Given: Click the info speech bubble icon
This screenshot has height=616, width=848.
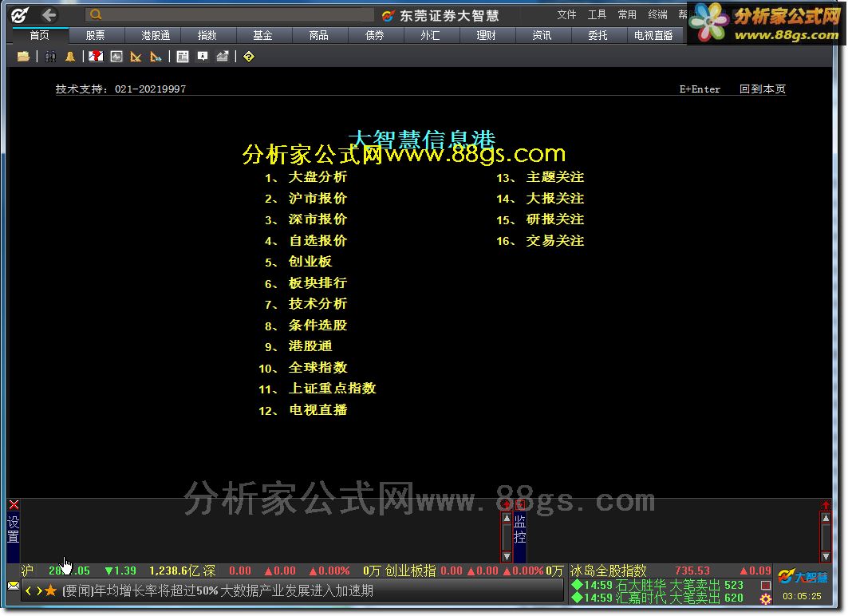Looking at the screenshot, I should pos(203,56).
